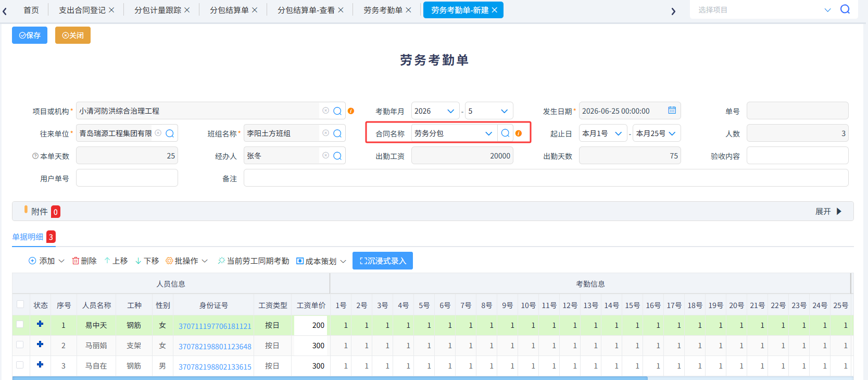Switch to the 劳务考勤单 tab
The width and height of the screenshot is (868, 380).
(x=383, y=10)
